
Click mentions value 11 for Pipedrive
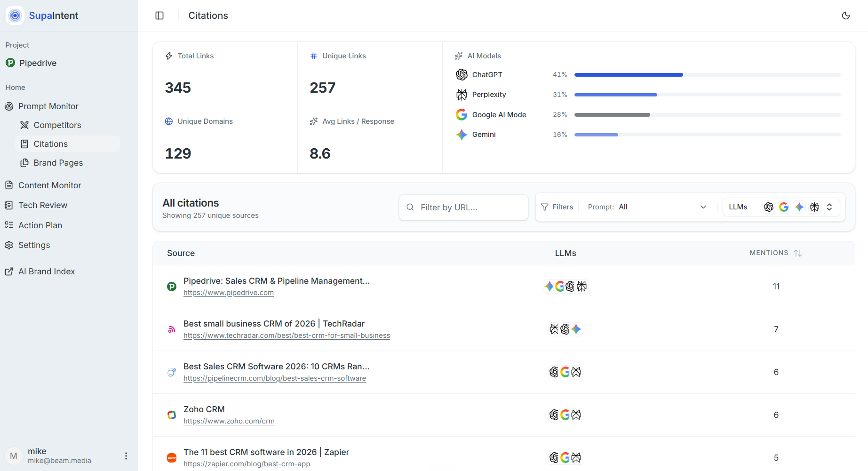tap(776, 287)
